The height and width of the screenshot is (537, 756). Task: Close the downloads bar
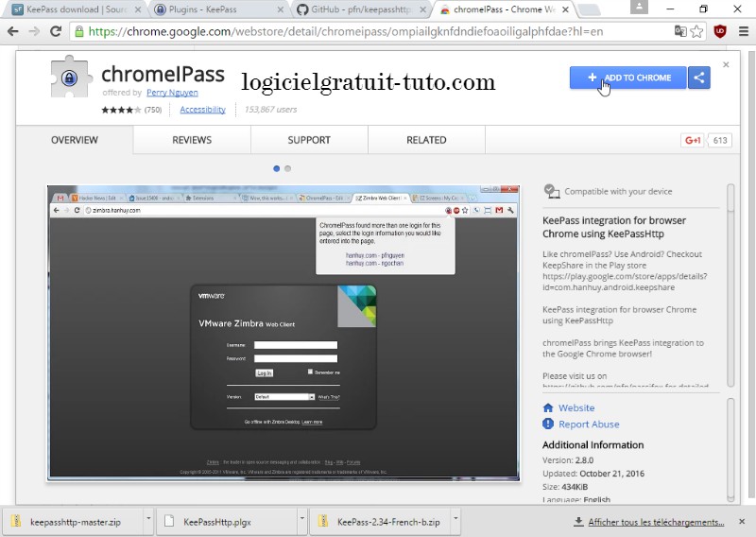(x=742, y=521)
